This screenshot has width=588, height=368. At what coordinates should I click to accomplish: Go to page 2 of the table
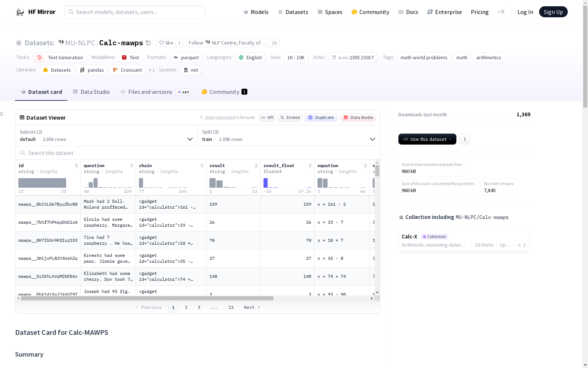[186, 307]
